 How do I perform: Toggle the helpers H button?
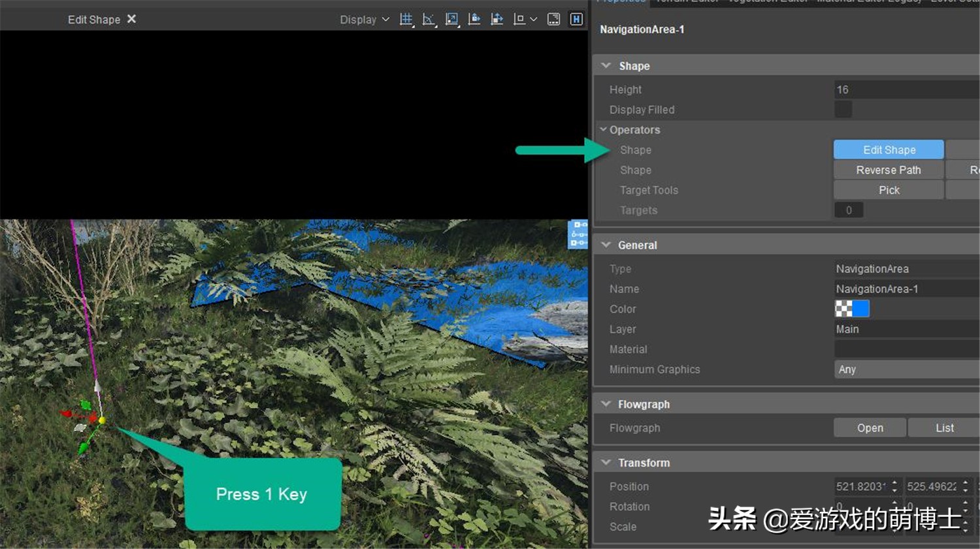click(576, 20)
